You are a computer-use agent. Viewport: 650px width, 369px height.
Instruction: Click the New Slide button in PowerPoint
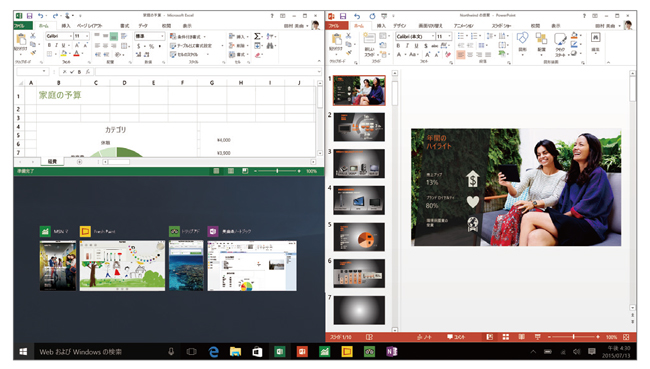pos(369,45)
